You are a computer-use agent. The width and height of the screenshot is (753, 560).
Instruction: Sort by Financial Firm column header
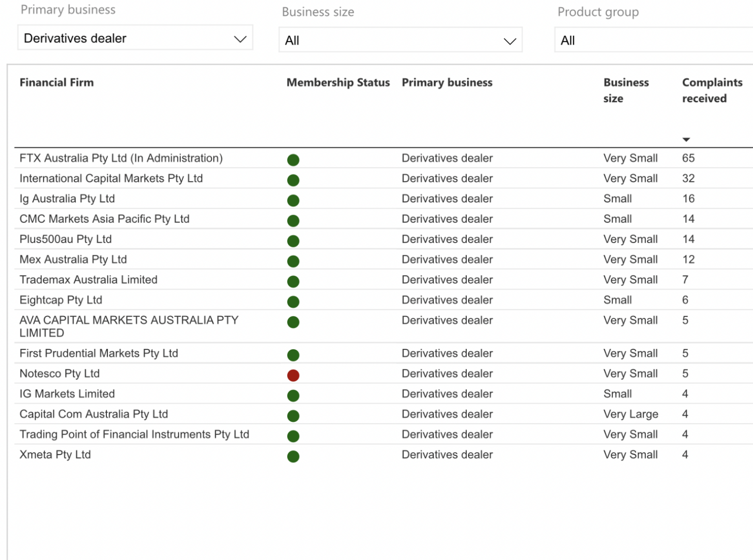56,82
